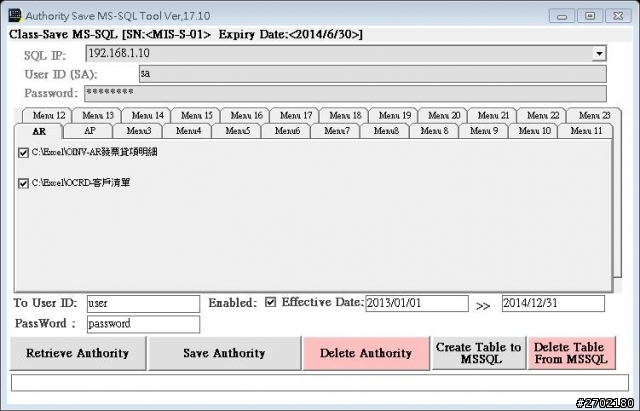Select the Menu 16 tab
The image size is (640, 411).
246,116
